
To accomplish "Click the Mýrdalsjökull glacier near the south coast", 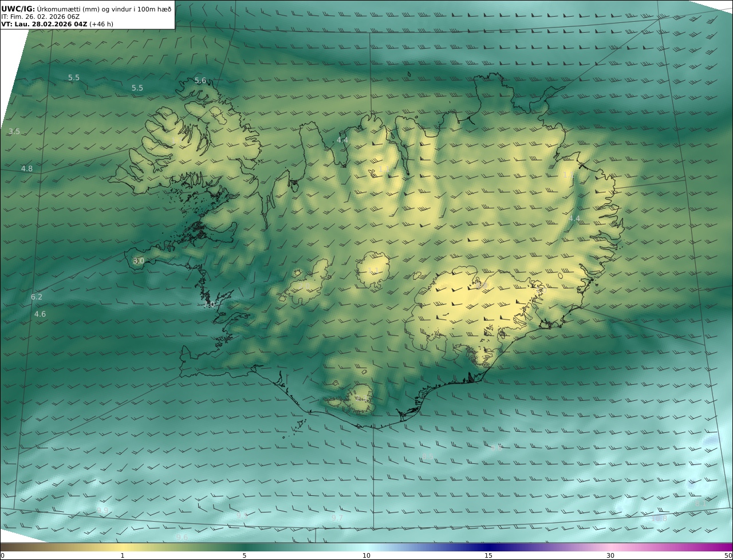I will 361,398.
